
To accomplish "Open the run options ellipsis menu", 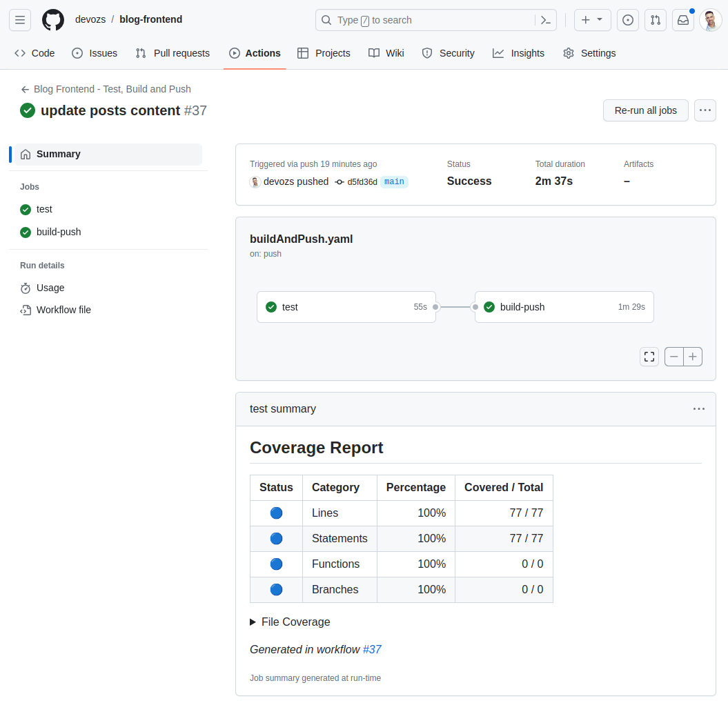I will point(705,110).
